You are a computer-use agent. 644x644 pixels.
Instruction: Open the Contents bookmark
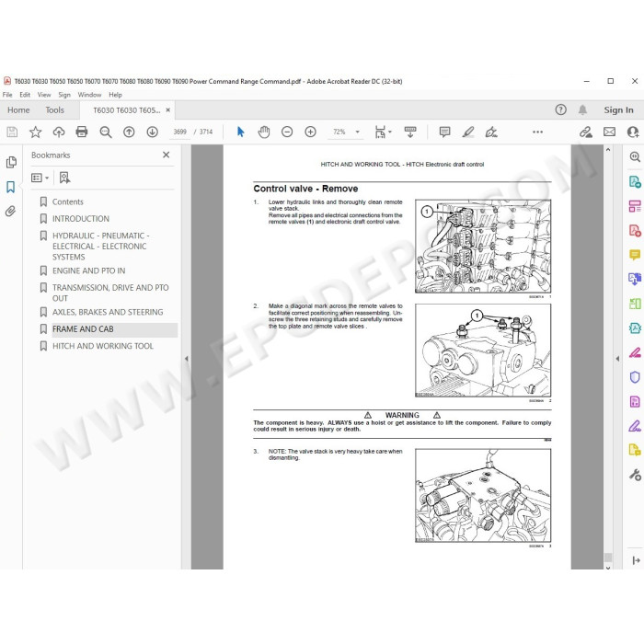point(68,201)
